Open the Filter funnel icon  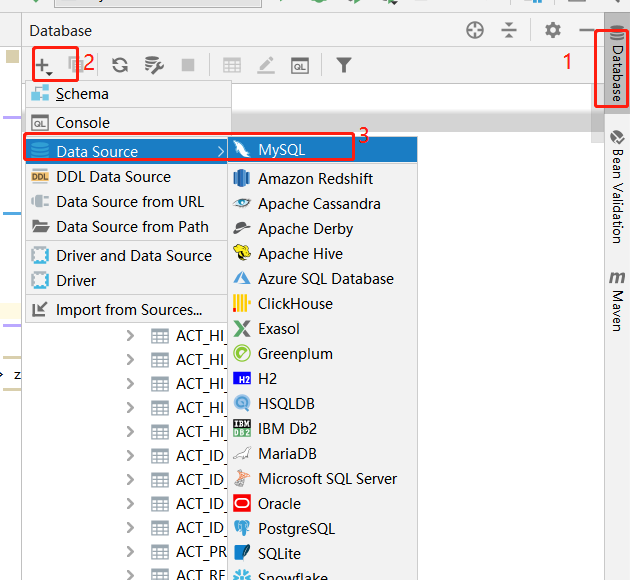(x=344, y=65)
